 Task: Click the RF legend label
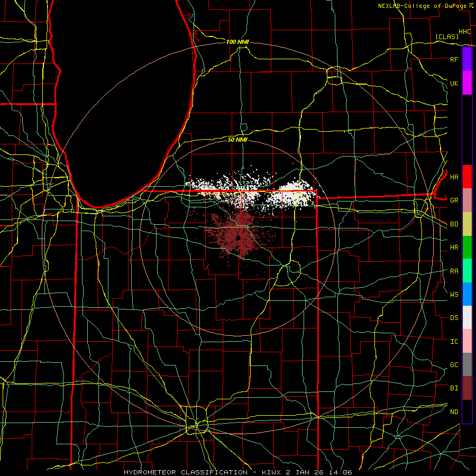pos(454,59)
